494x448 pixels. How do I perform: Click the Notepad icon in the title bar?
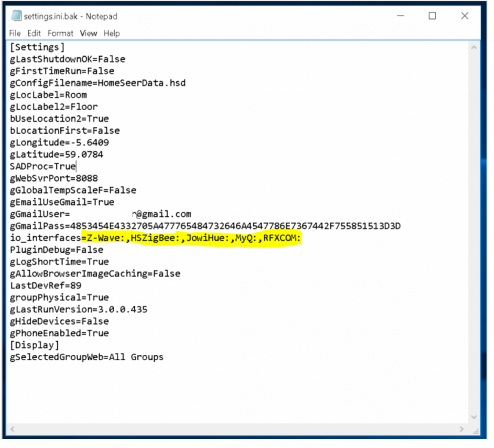[16, 16]
